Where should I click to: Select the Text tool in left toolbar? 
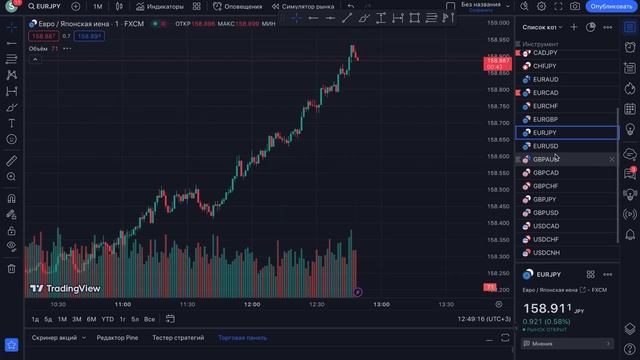click(11, 123)
